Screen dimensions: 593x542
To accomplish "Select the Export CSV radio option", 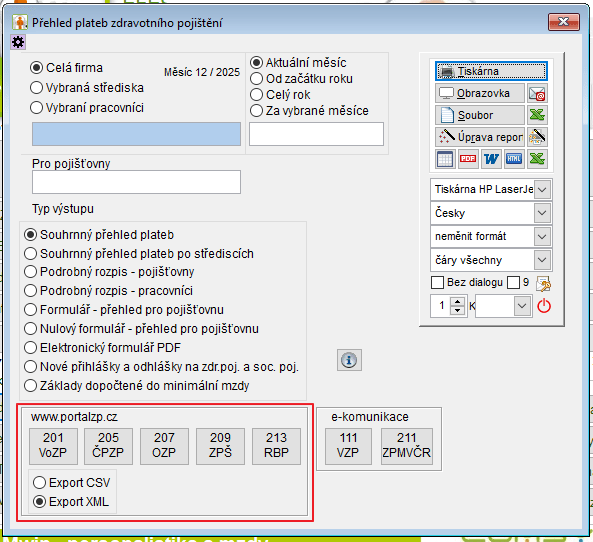I will tap(71, 483).
